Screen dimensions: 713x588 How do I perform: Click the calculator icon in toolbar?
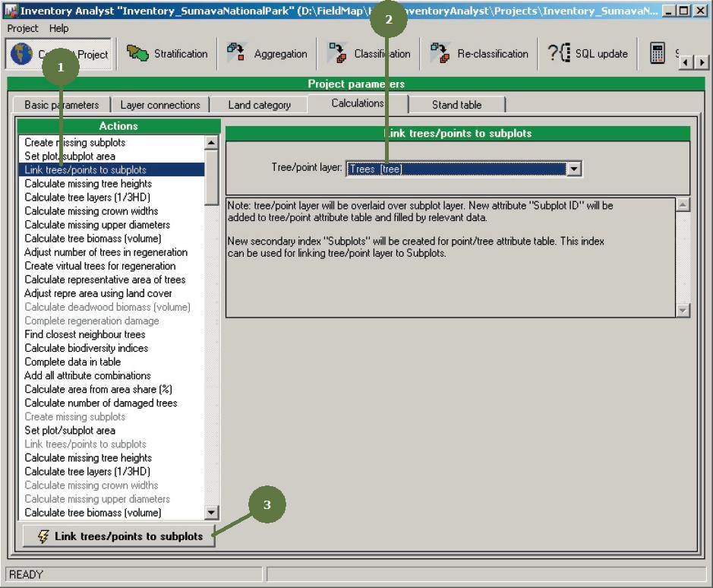click(x=658, y=54)
